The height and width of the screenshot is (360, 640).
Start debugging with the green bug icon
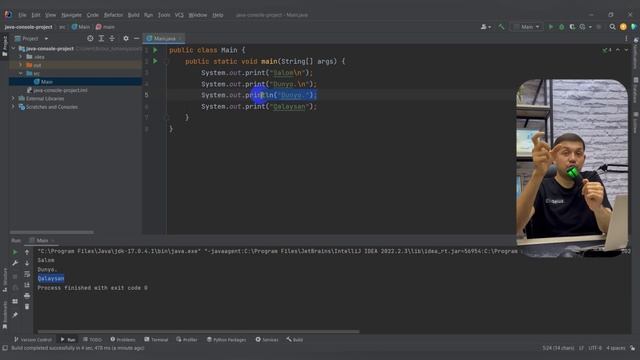pyautogui.click(x=562, y=27)
